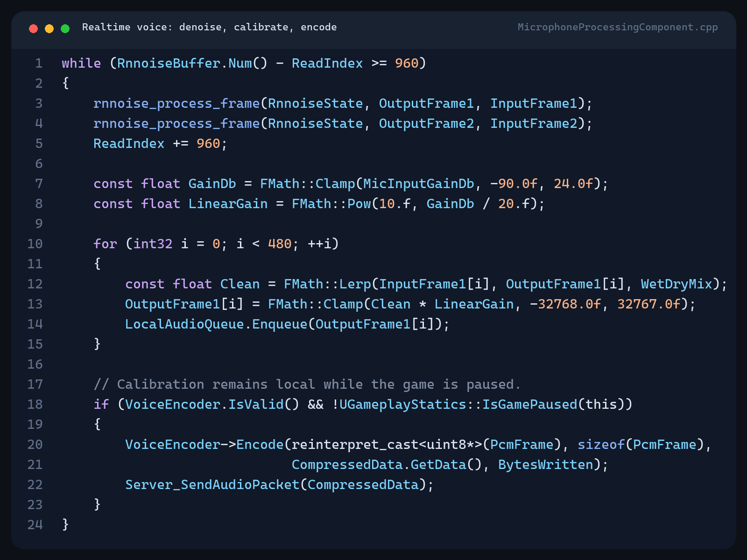Click 'OutputFrame1' on line 3
The width and height of the screenshot is (747, 560).
[426, 103]
